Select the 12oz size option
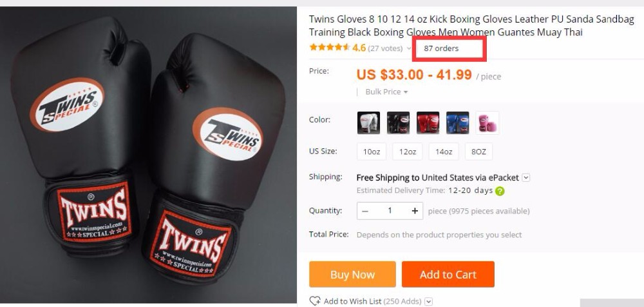 [x=408, y=152]
